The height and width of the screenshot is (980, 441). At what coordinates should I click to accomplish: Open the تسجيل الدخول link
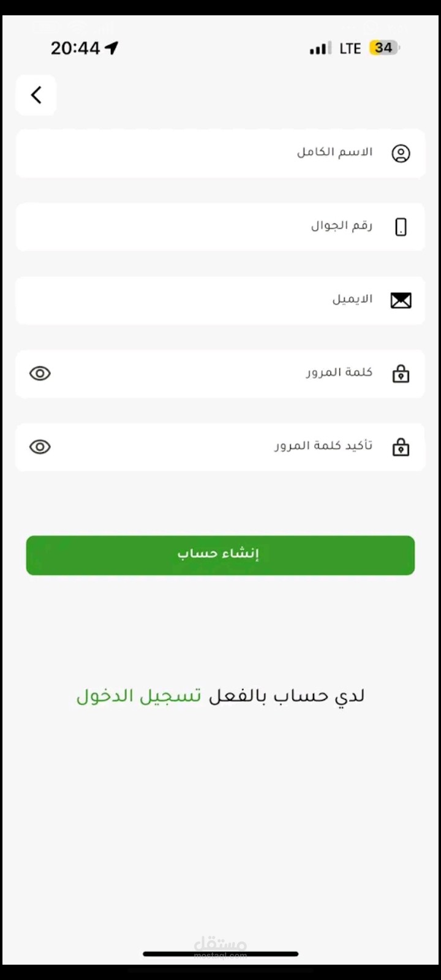(x=139, y=696)
